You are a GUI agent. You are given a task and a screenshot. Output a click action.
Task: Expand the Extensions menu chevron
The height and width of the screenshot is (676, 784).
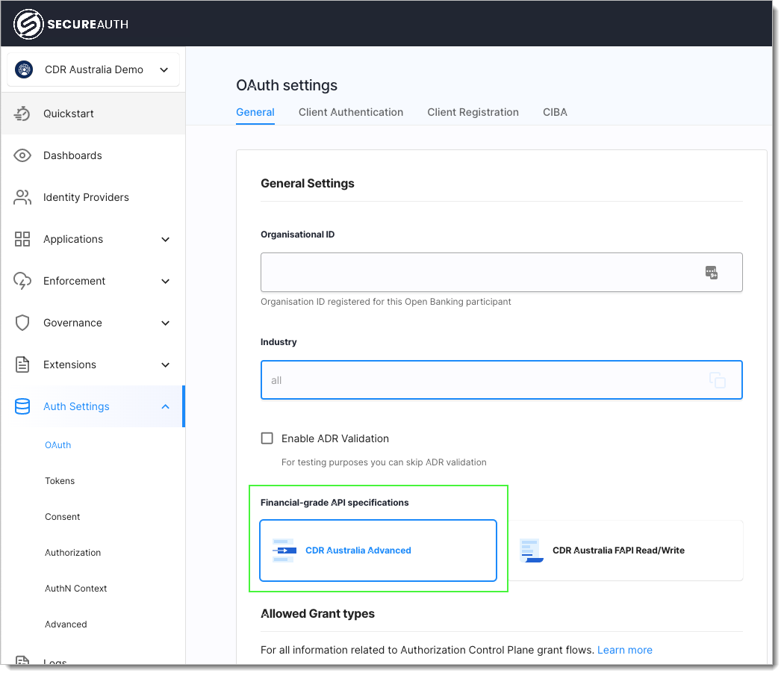point(166,365)
